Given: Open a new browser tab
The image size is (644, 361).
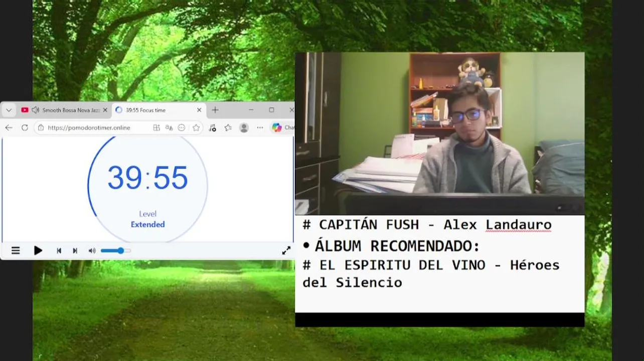Looking at the screenshot, I should 215,110.
